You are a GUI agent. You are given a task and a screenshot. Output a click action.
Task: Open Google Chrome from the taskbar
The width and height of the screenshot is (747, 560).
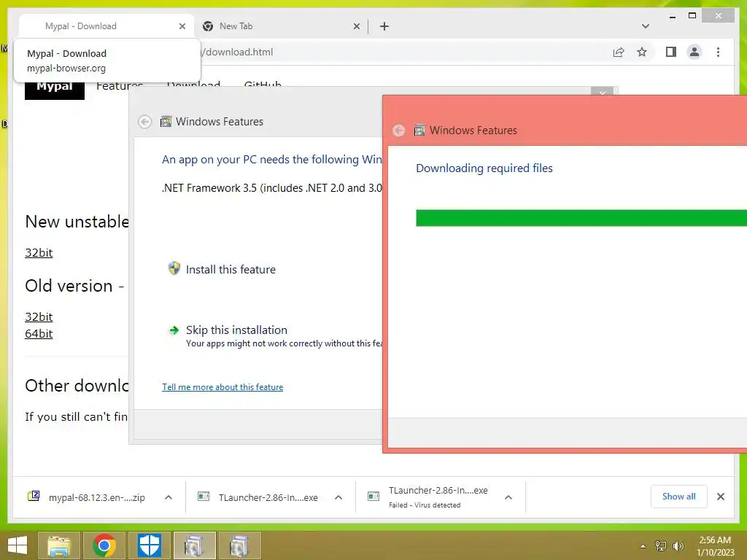pyautogui.click(x=104, y=545)
